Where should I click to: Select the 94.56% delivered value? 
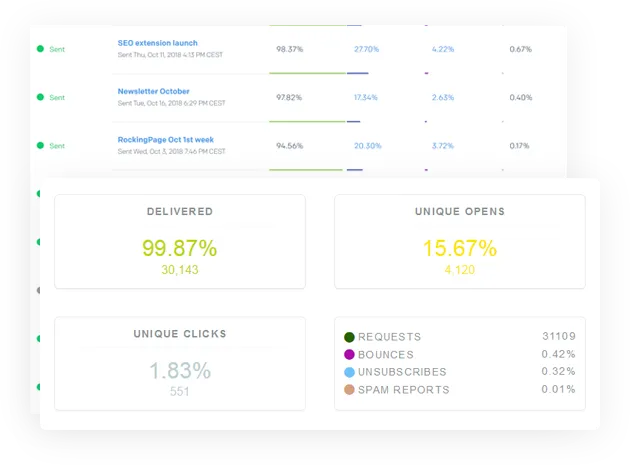pyautogui.click(x=290, y=145)
